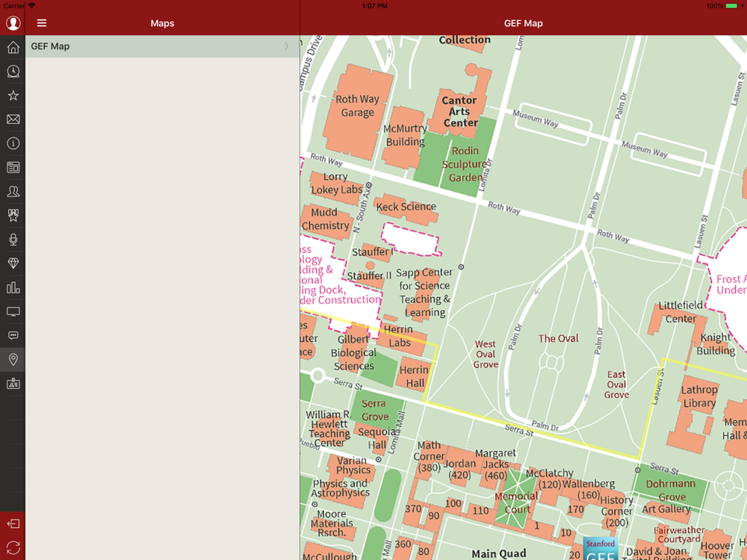Tap the "Sequoia Hall" label on the map

click(x=376, y=438)
